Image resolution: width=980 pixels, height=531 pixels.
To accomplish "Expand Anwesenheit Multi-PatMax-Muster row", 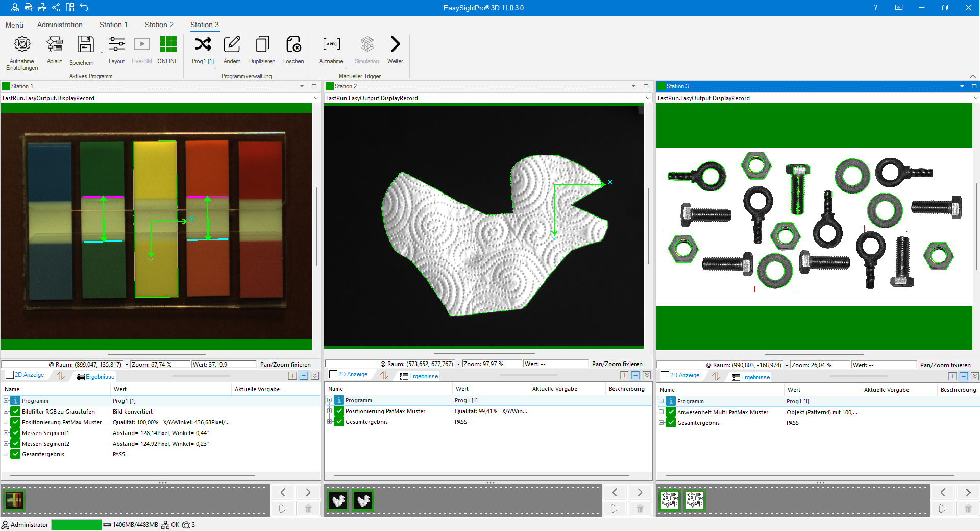I will pos(661,412).
